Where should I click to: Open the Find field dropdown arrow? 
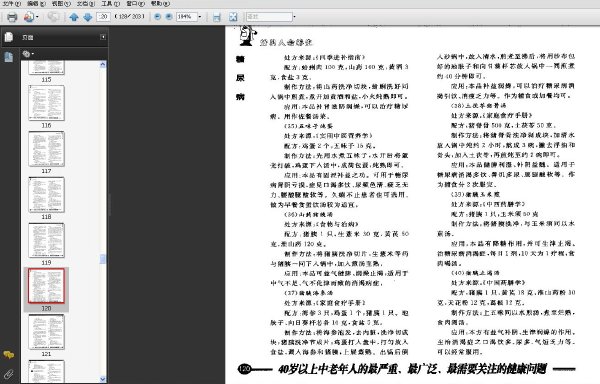tap(294, 17)
